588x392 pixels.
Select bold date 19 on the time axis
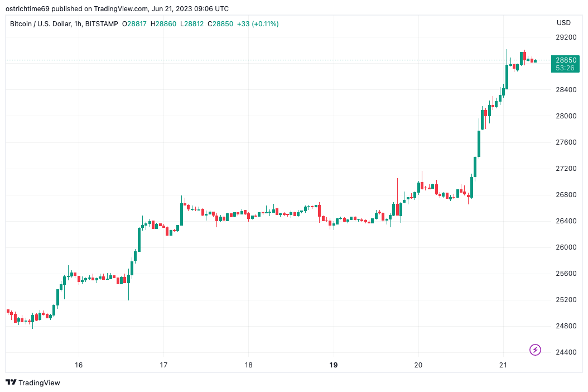coord(334,365)
